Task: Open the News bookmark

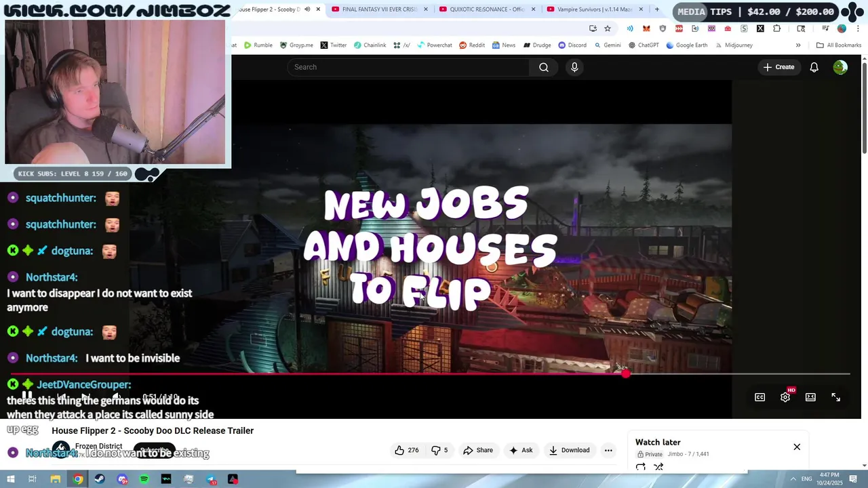Action: 504,45
